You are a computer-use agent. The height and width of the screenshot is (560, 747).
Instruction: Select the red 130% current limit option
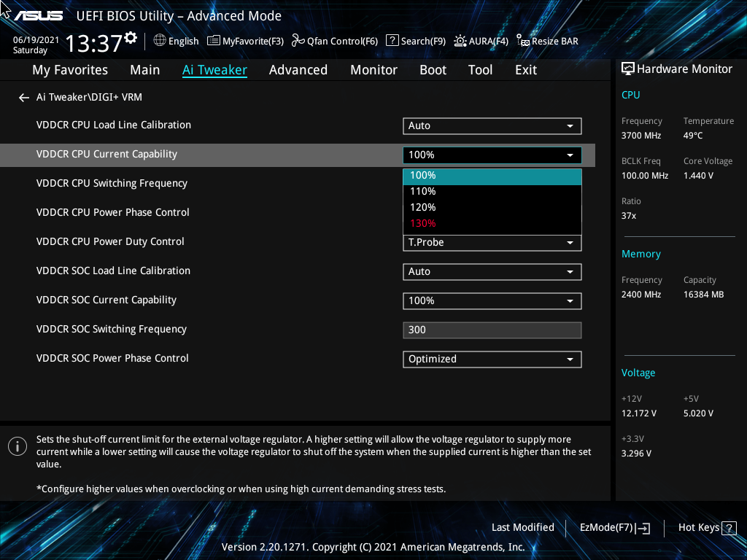point(492,223)
